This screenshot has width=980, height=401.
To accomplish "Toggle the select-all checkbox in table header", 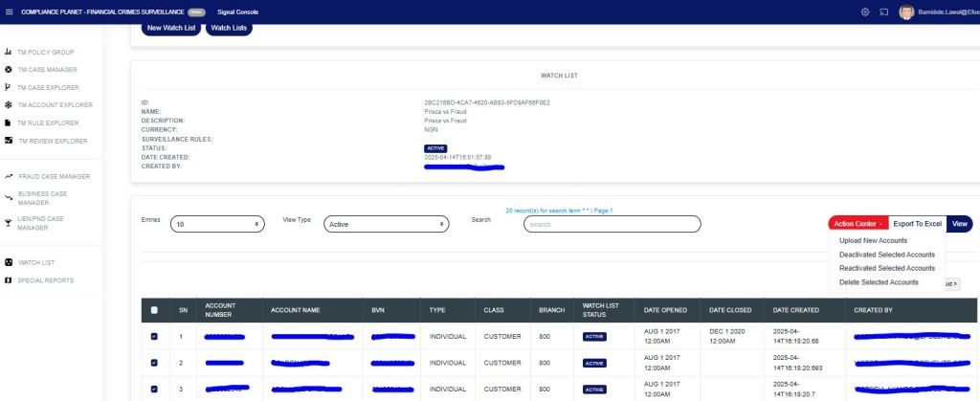I will [156, 310].
